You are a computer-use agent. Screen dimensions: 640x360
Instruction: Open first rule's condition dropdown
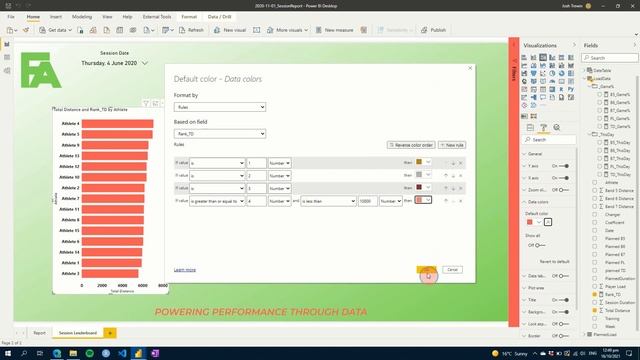217,163
